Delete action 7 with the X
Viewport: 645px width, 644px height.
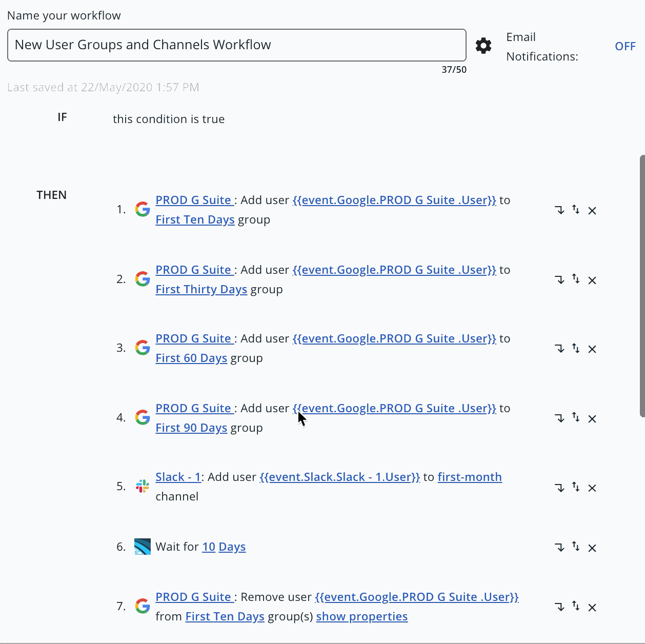[x=592, y=608]
